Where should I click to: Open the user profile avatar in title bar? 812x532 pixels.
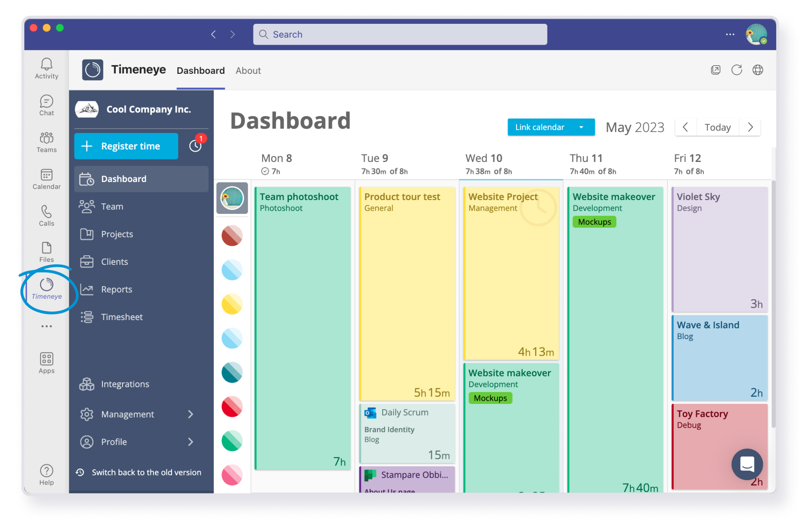756,34
